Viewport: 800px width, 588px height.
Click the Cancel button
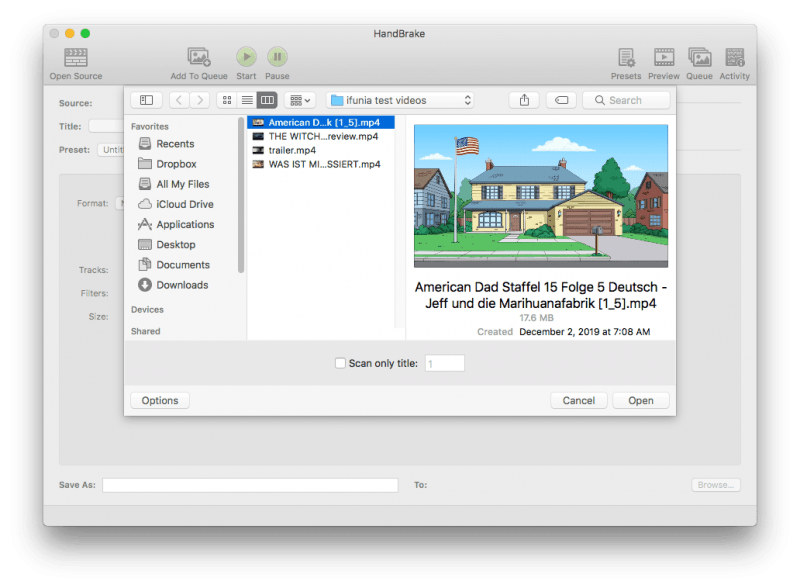pos(578,400)
